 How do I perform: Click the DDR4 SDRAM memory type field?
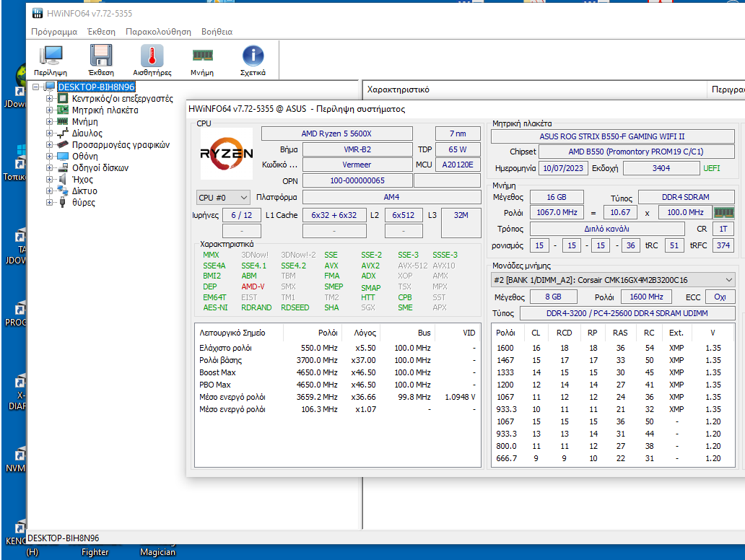[686, 197]
